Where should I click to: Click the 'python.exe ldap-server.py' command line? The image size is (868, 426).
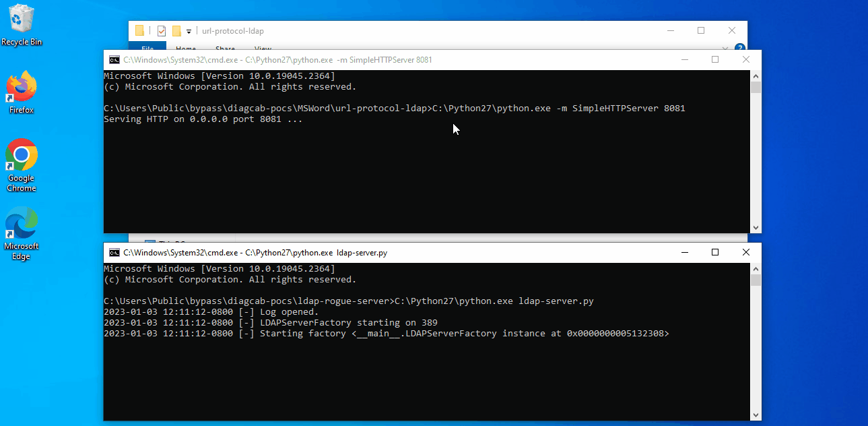(349, 301)
